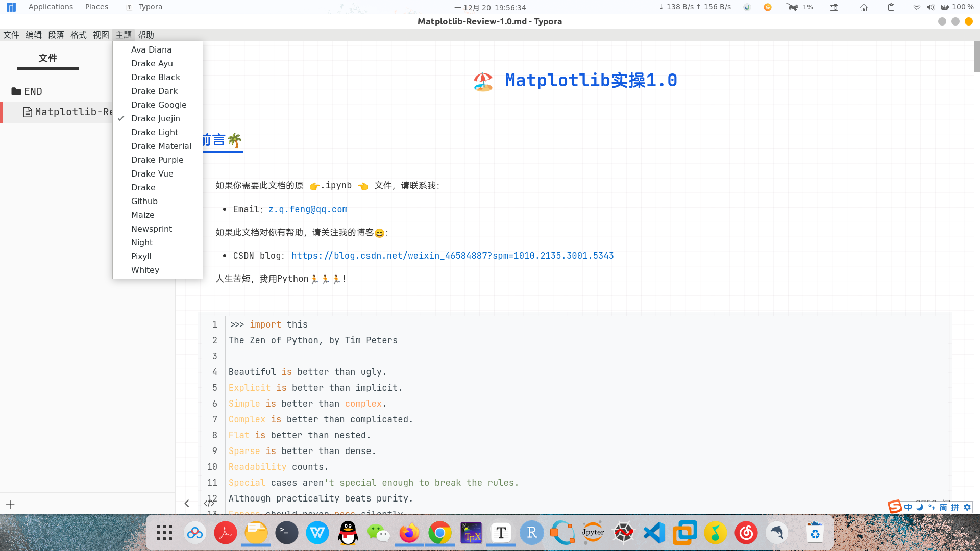Toggle the moon icon in Sogou input bar
The height and width of the screenshot is (551, 980).
919,507
